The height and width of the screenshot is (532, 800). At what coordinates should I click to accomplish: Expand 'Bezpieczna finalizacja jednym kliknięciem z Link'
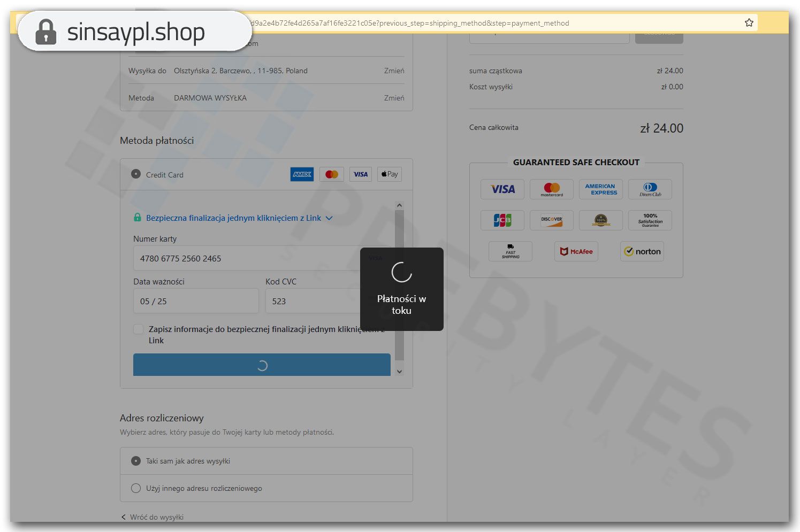point(239,218)
